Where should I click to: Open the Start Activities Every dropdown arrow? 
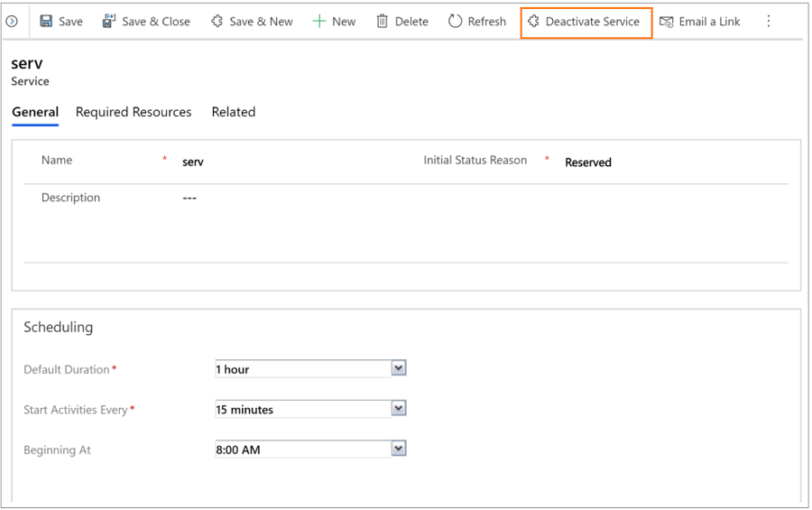click(x=398, y=408)
